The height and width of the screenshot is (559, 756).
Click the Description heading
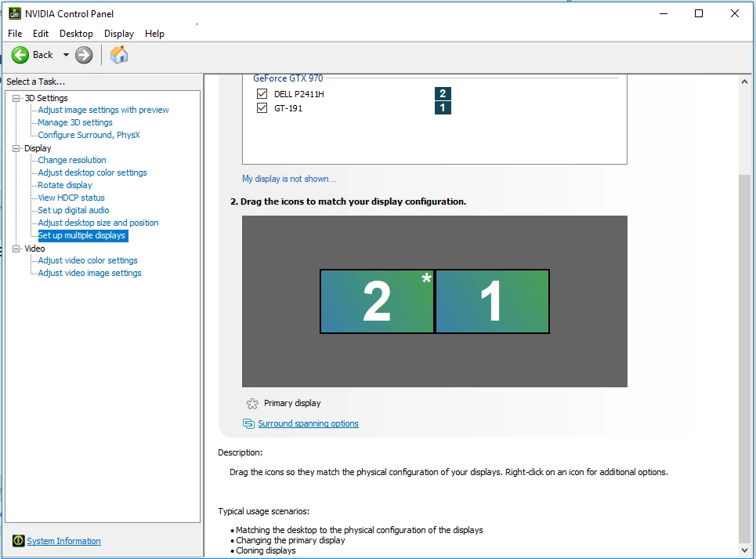point(240,452)
